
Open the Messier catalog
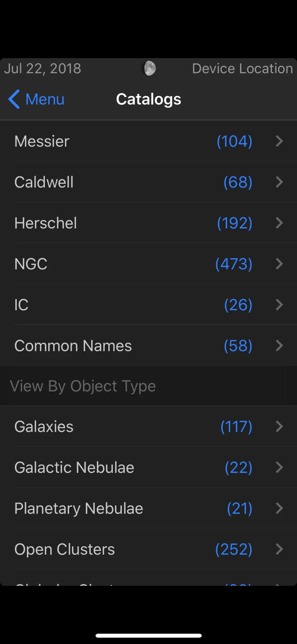(42, 141)
